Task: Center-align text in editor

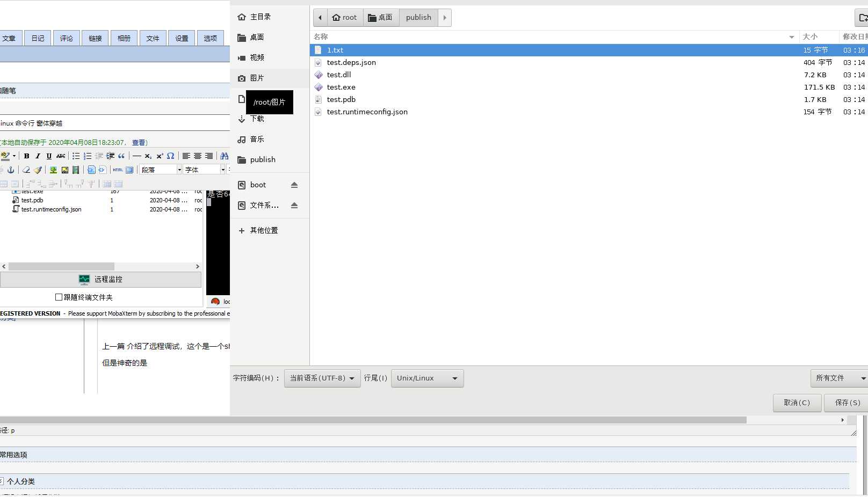Action: pos(198,156)
